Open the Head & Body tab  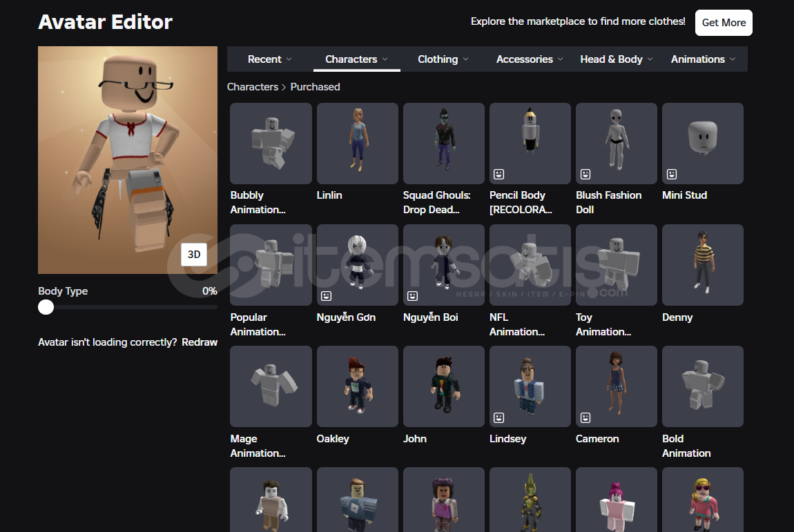click(x=616, y=59)
